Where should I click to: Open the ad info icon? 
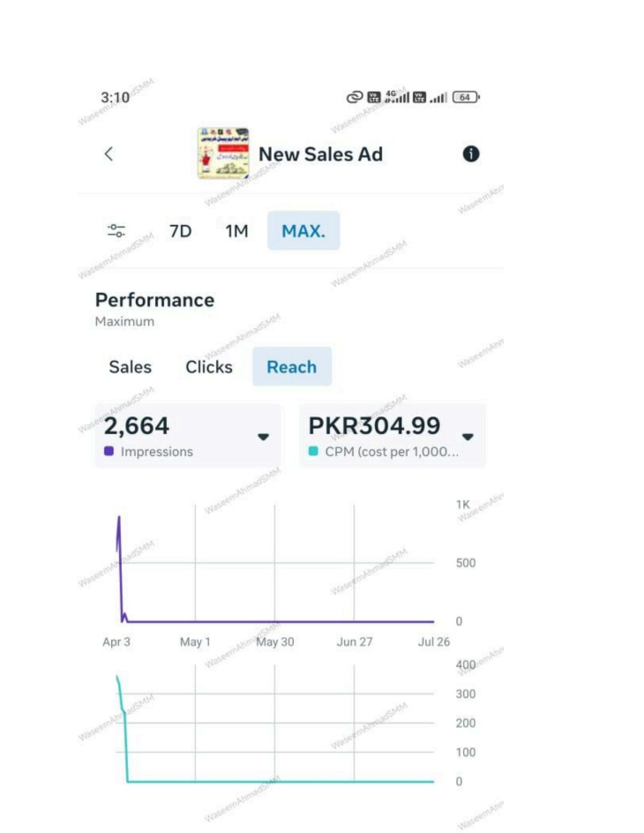pyautogui.click(x=471, y=154)
